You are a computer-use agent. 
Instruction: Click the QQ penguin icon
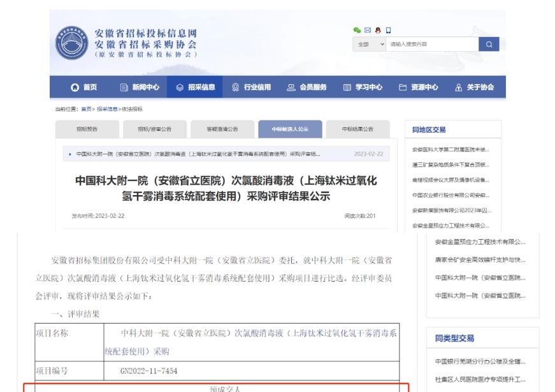pos(378,30)
